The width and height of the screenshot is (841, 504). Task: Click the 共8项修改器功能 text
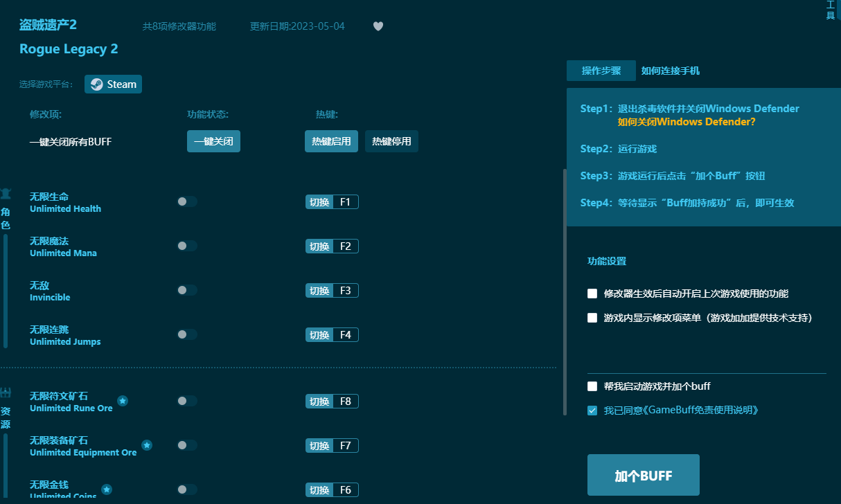(x=179, y=26)
